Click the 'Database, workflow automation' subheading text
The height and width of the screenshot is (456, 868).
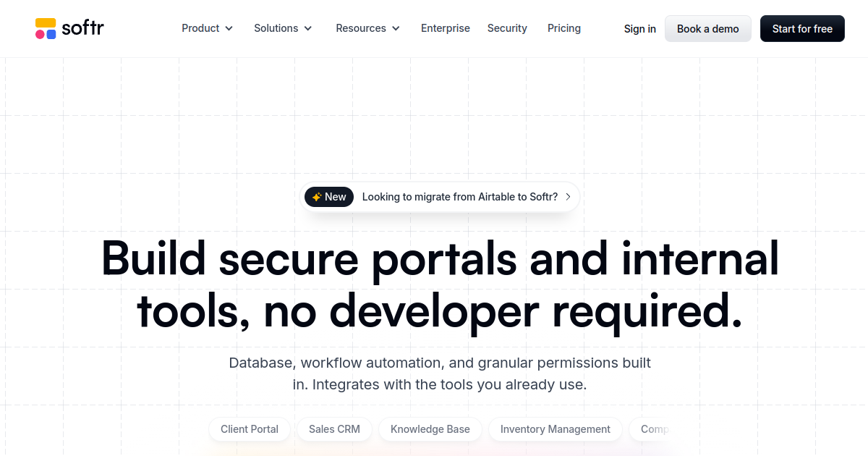pos(440,373)
